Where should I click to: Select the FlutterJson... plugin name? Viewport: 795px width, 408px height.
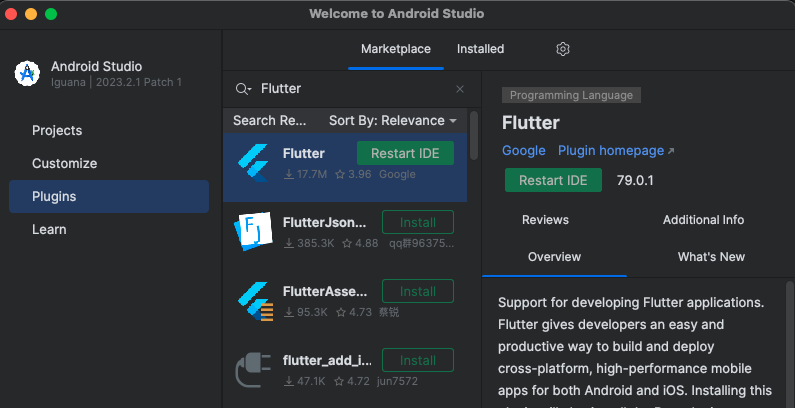[324, 222]
